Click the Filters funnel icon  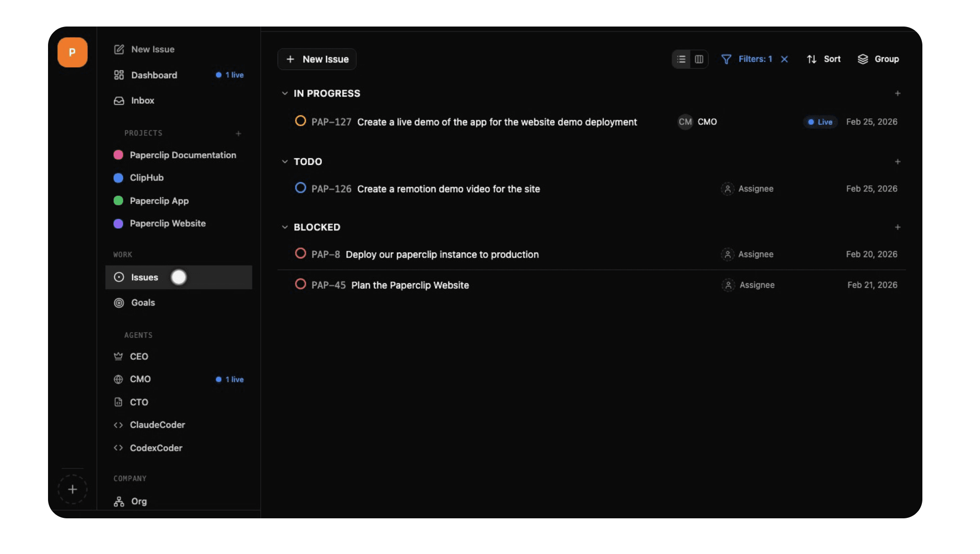[726, 59]
